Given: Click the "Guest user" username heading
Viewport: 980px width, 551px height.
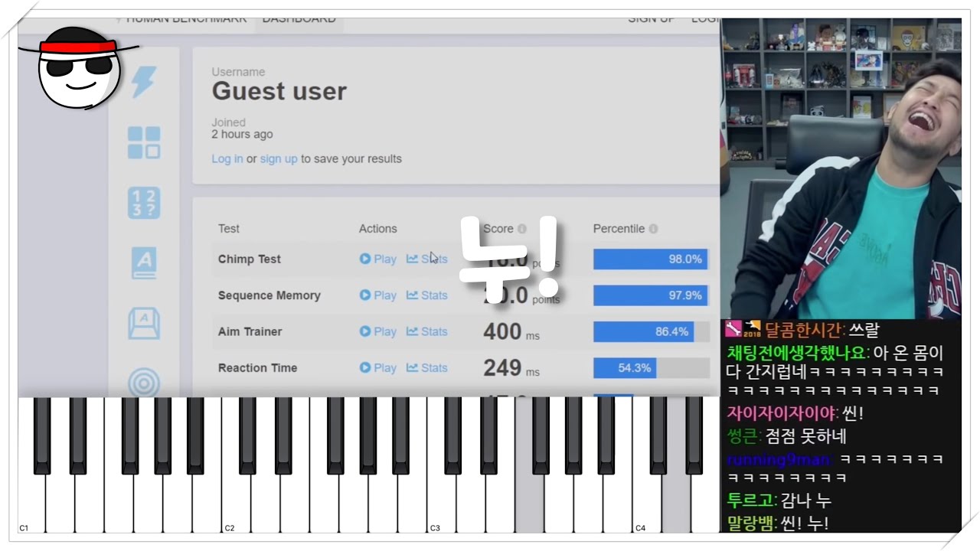Looking at the screenshot, I should [279, 92].
